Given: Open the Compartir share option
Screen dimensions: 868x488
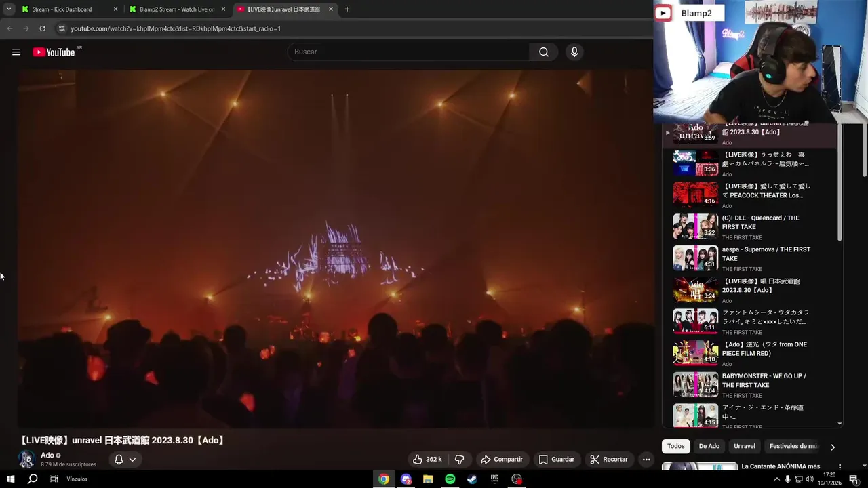Looking at the screenshot, I should 502,460.
